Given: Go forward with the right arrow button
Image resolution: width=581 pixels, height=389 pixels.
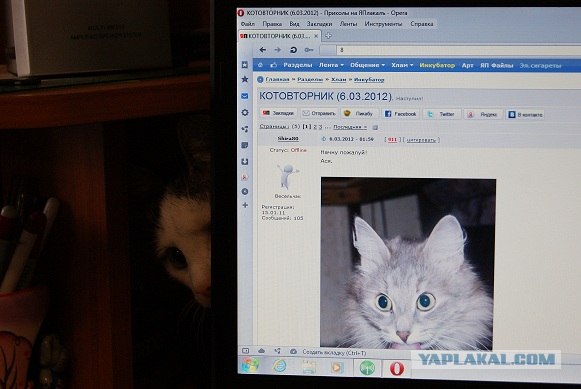Looking at the screenshot, I should (x=278, y=50).
